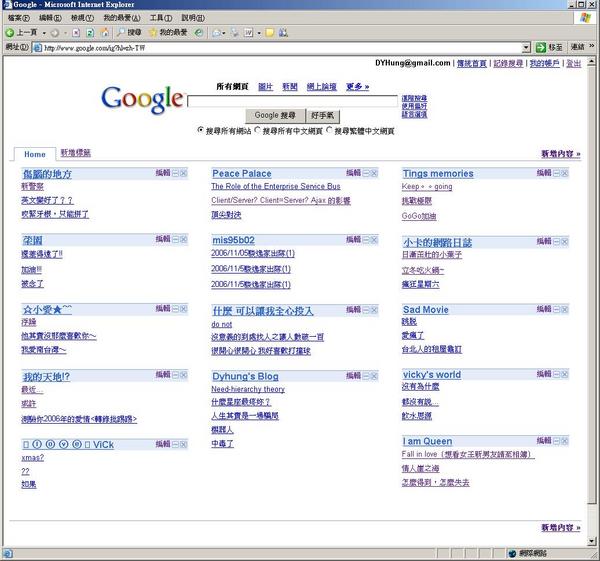Select the search all Chinese pages radio
Screen dimensions: 600x561
coord(257,130)
